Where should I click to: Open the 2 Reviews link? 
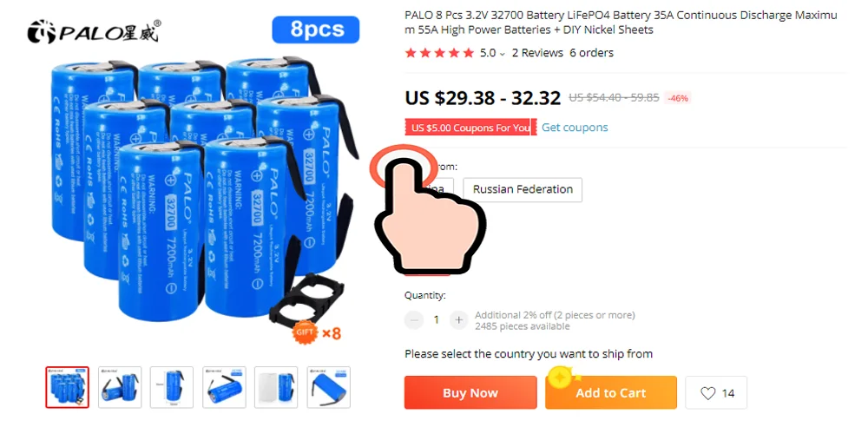pos(537,53)
